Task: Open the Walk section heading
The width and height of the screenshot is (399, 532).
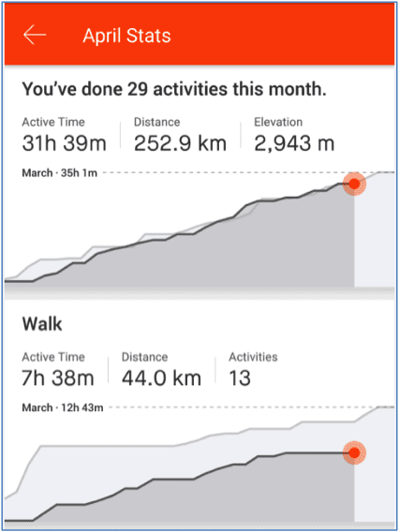Action: pyautogui.click(x=42, y=325)
